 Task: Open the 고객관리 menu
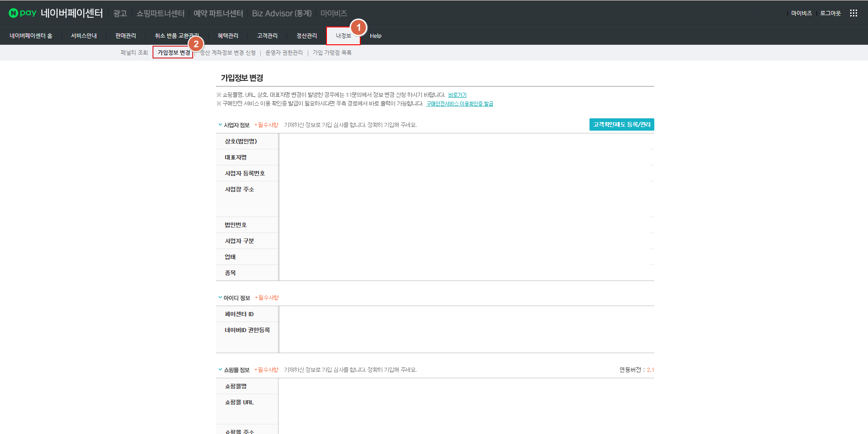pos(267,36)
